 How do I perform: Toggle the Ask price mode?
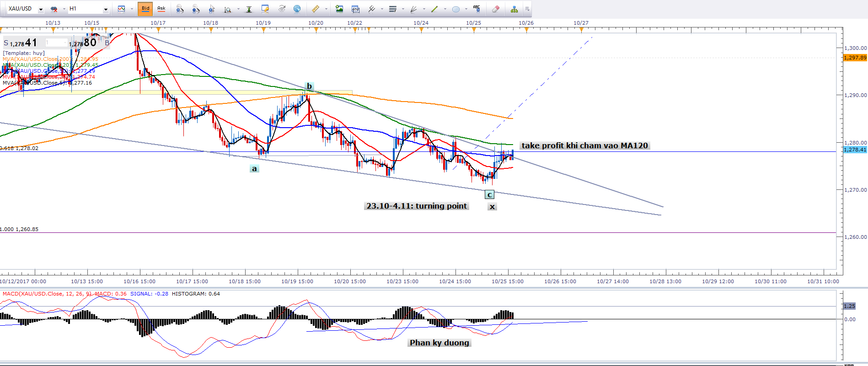(161, 9)
